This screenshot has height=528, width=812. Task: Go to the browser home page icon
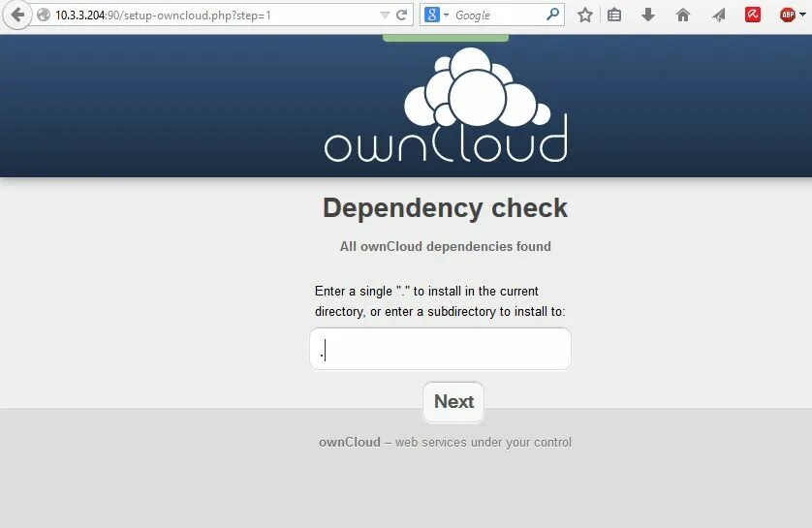click(683, 15)
